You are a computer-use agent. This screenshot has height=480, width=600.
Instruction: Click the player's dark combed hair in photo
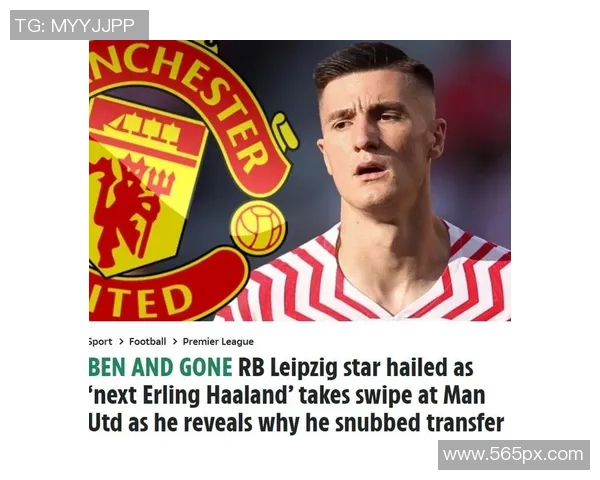pyautogui.click(x=373, y=65)
